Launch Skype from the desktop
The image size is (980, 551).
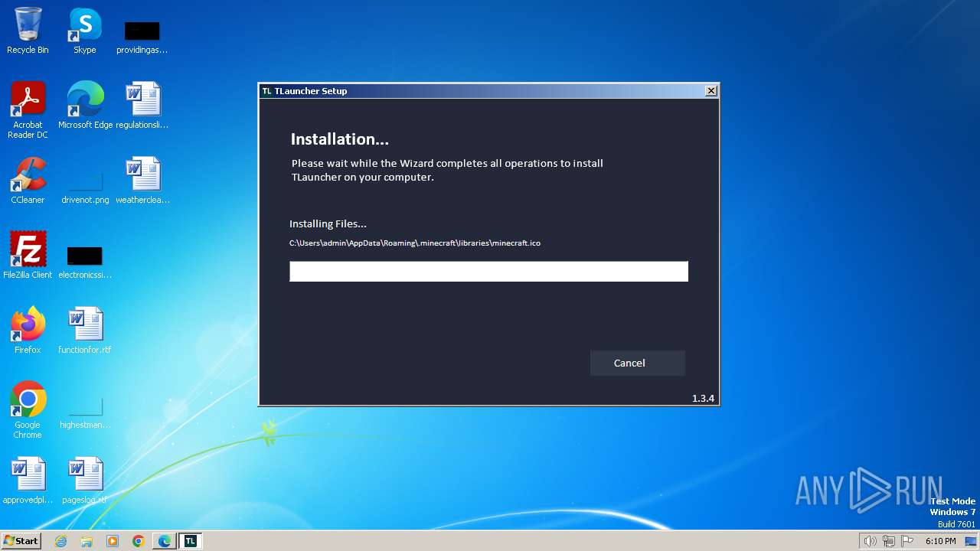tap(85, 31)
